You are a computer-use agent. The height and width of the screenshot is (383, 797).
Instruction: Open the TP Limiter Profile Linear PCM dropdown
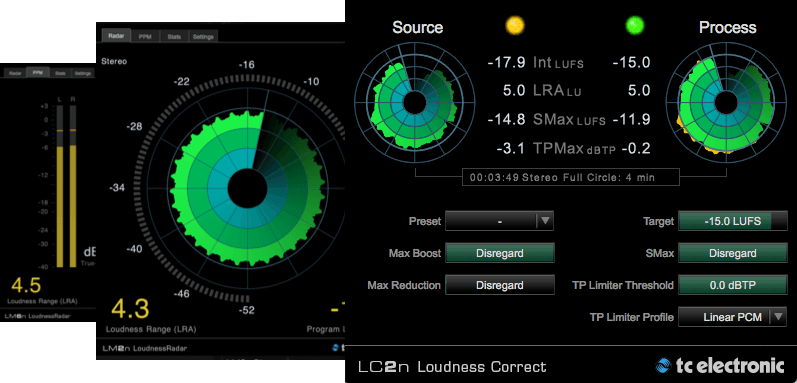[733, 317]
